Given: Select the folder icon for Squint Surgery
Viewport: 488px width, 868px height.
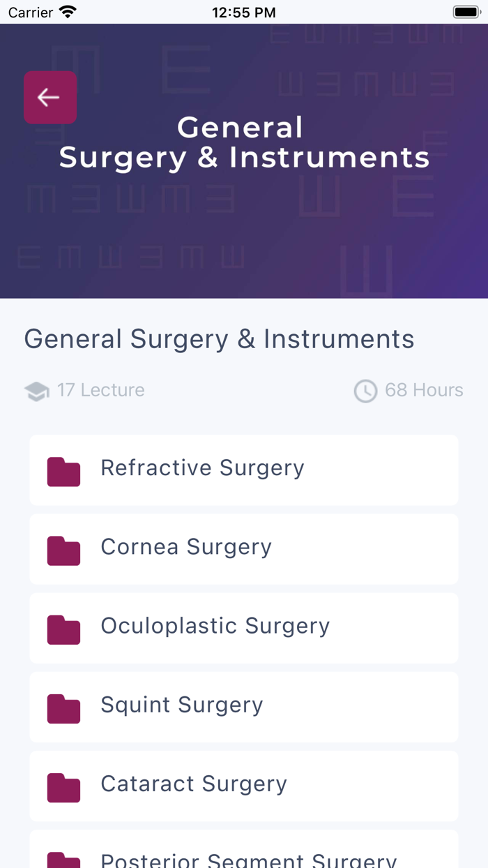Looking at the screenshot, I should (63, 708).
